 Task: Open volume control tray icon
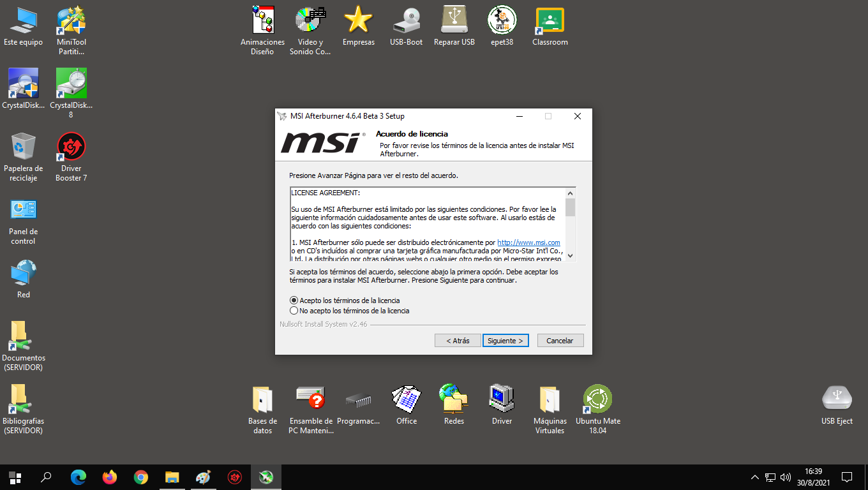pos(786,477)
